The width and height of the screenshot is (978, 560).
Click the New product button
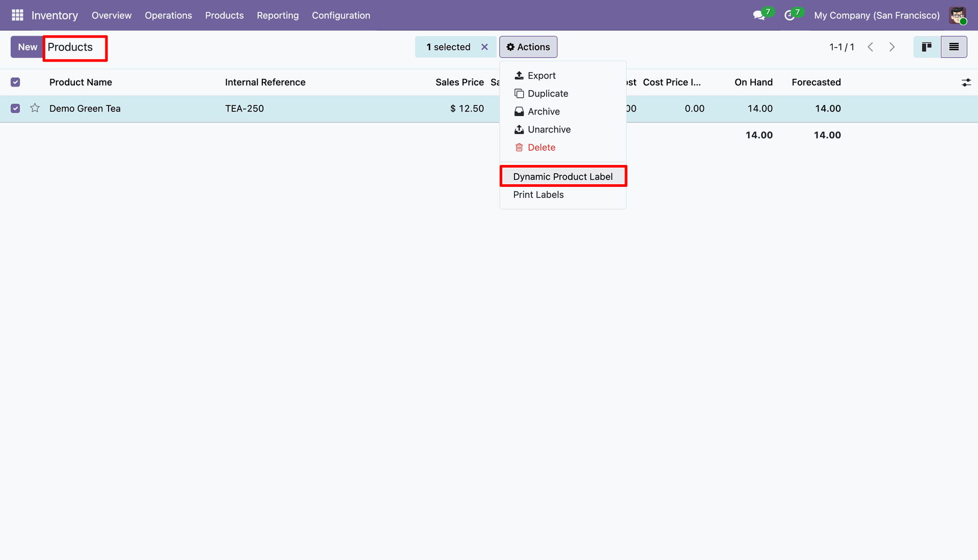[28, 47]
